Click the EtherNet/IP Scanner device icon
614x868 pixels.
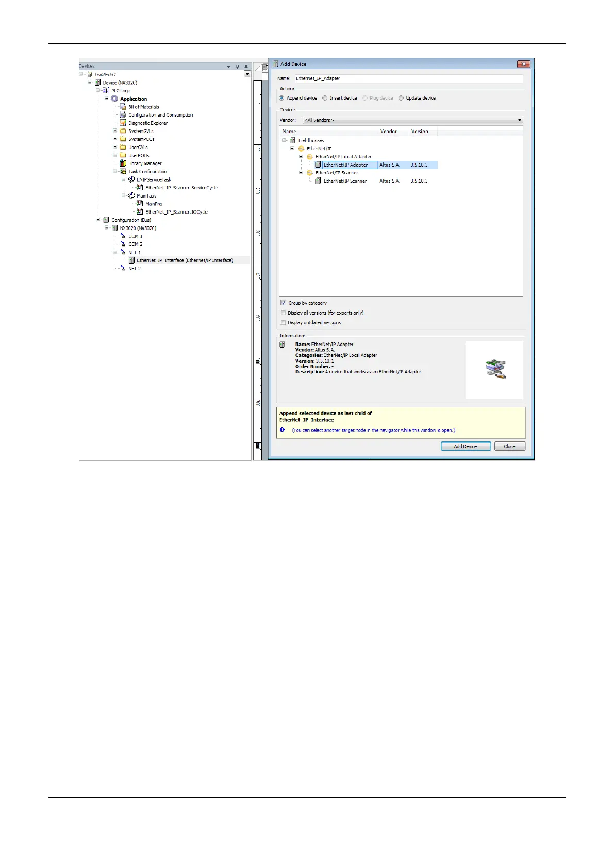tap(318, 181)
